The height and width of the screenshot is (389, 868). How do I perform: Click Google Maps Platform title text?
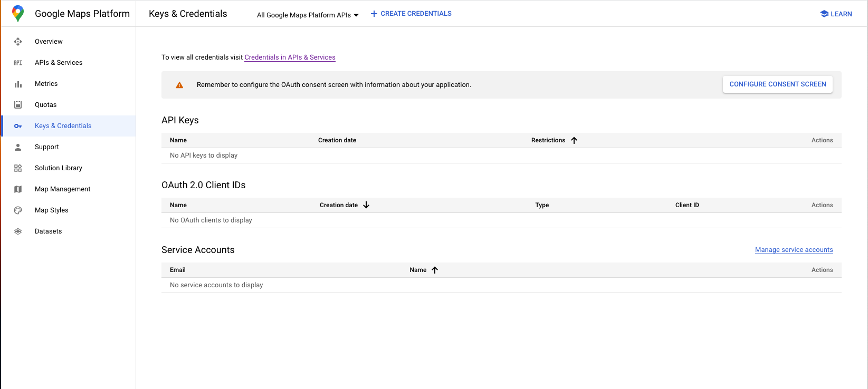coord(82,14)
